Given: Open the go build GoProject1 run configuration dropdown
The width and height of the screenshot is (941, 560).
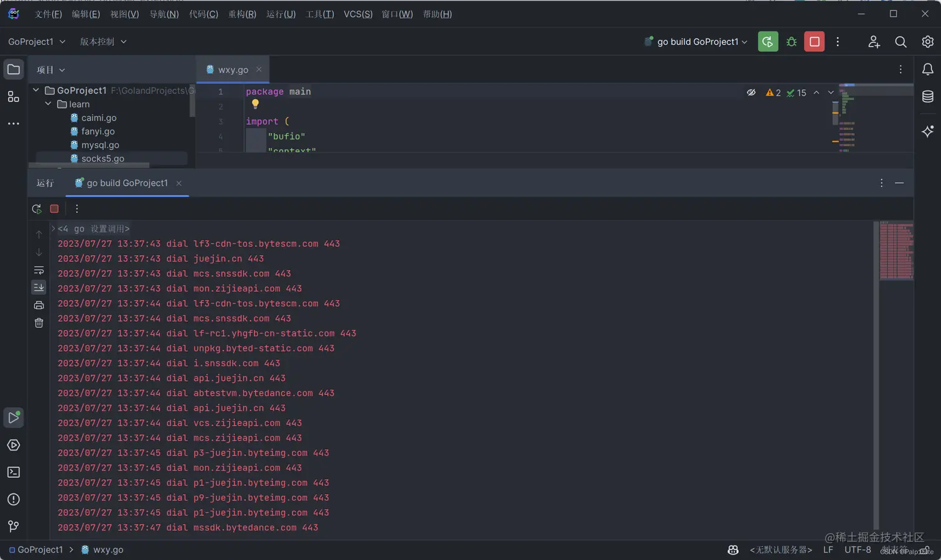Looking at the screenshot, I should [x=696, y=42].
